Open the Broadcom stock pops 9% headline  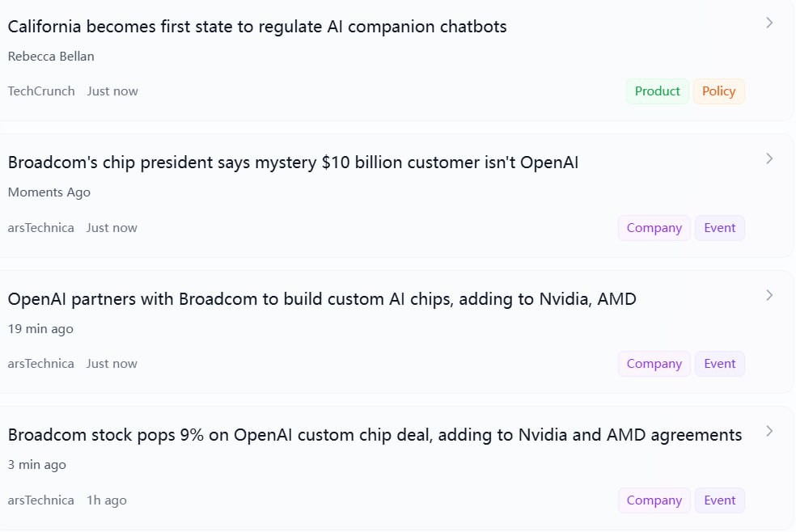click(374, 434)
